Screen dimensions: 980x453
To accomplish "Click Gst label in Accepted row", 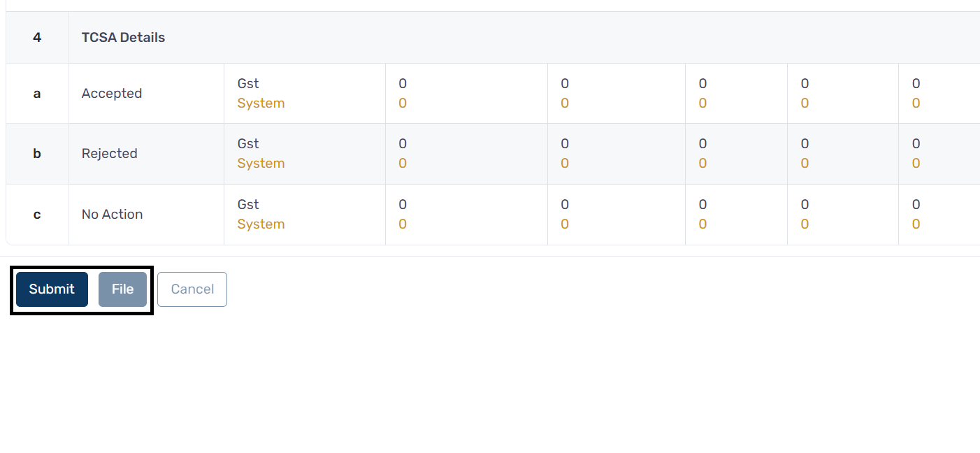I will [248, 84].
